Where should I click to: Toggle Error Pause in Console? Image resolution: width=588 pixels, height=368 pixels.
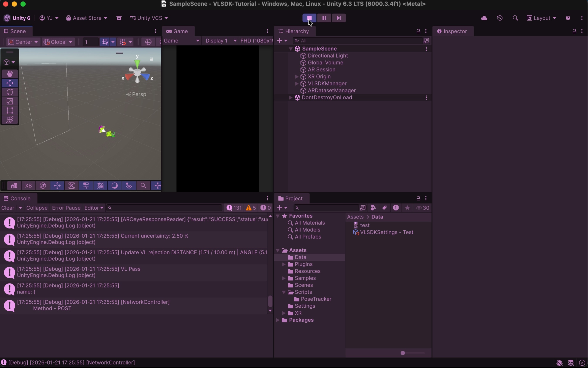coord(66,208)
